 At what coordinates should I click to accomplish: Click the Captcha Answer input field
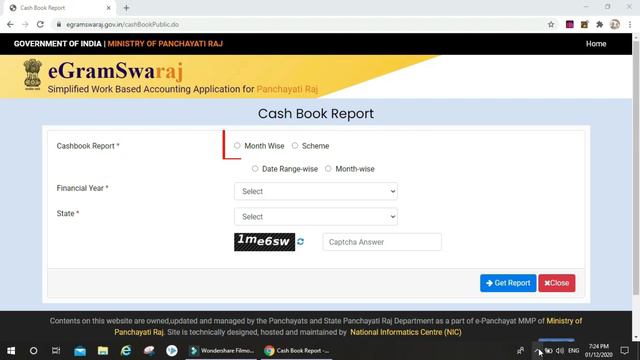pyautogui.click(x=382, y=242)
